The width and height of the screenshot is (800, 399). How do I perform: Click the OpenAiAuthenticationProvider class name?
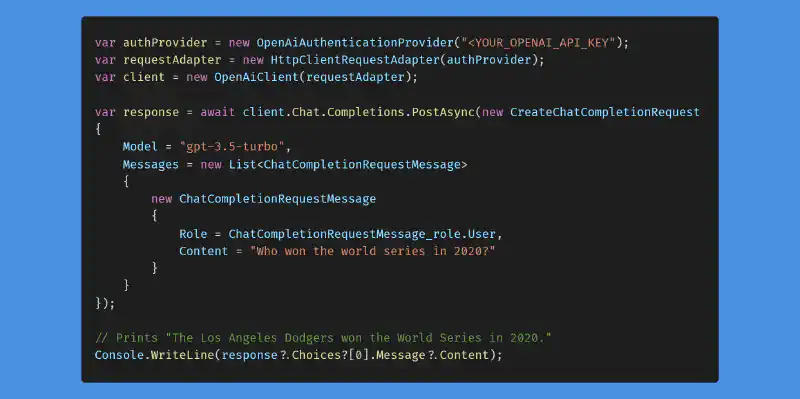point(355,43)
